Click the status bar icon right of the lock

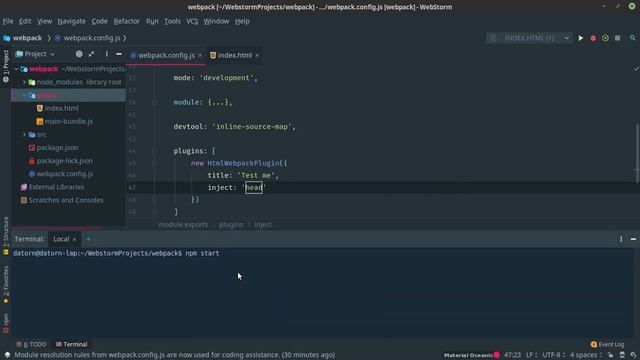point(622,355)
